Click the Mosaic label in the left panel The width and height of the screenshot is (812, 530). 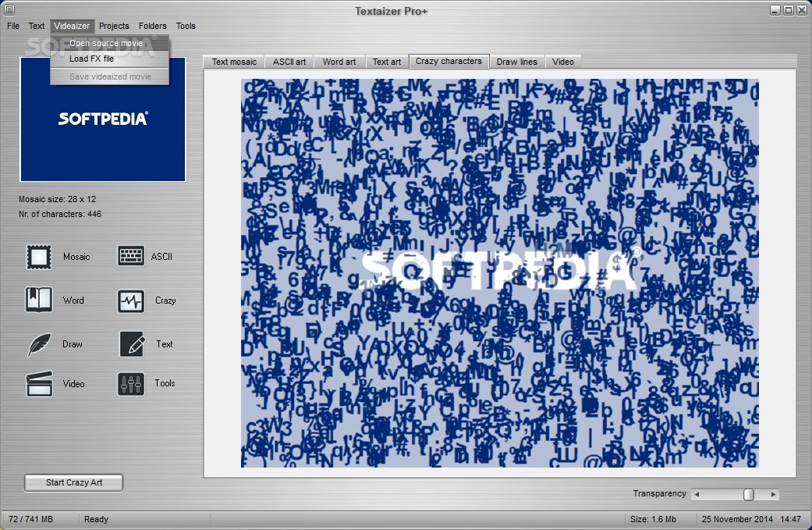click(76, 257)
